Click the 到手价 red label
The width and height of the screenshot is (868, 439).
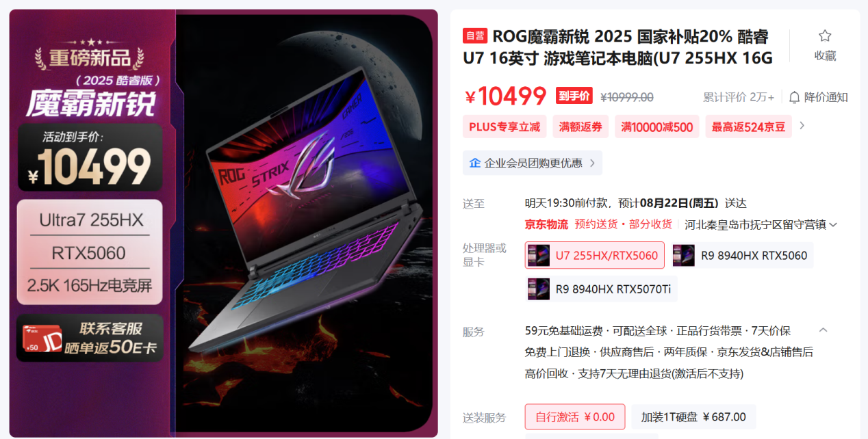pyautogui.click(x=574, y=96)
